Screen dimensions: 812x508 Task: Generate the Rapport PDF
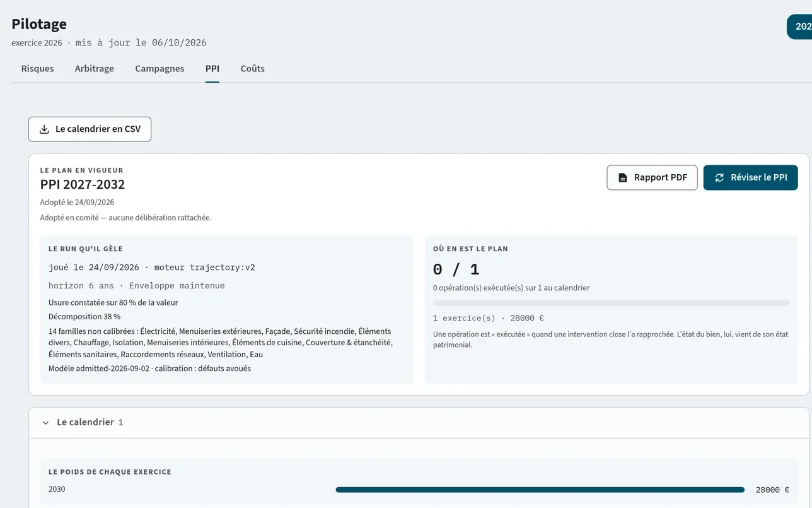(652, 178)
